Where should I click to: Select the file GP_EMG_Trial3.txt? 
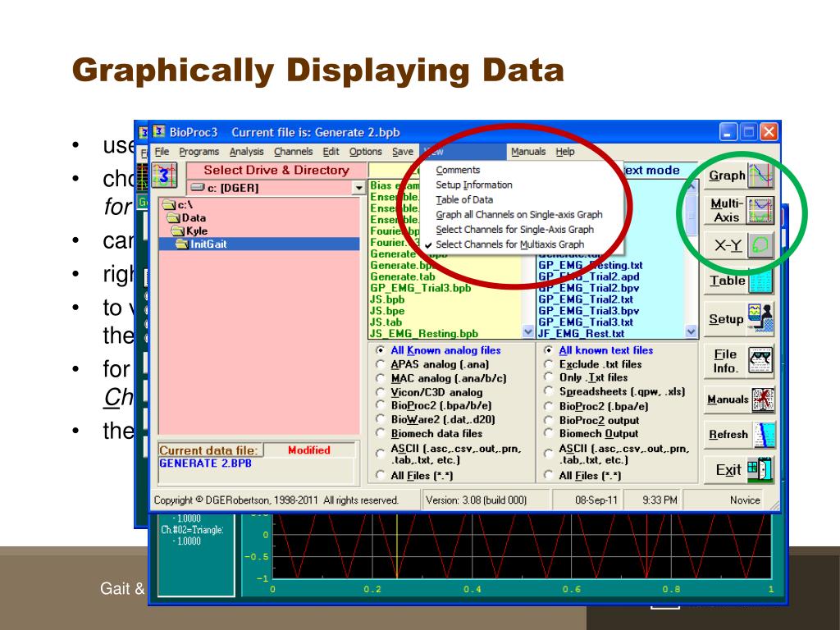(586, 322)
